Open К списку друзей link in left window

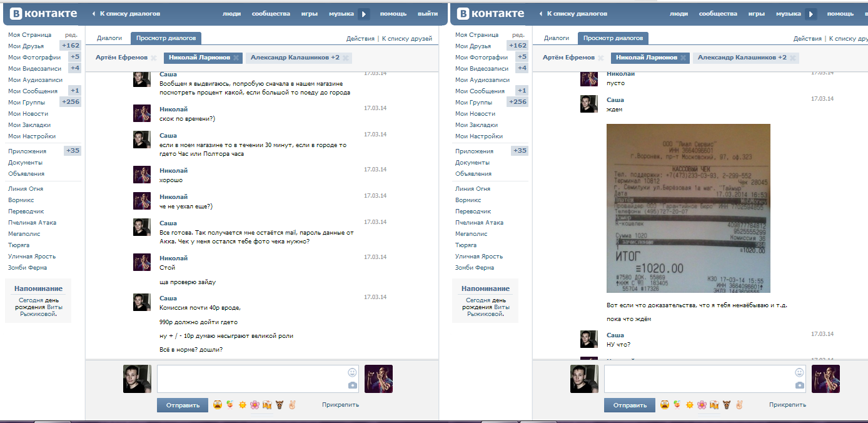click(x=407, y=39)
